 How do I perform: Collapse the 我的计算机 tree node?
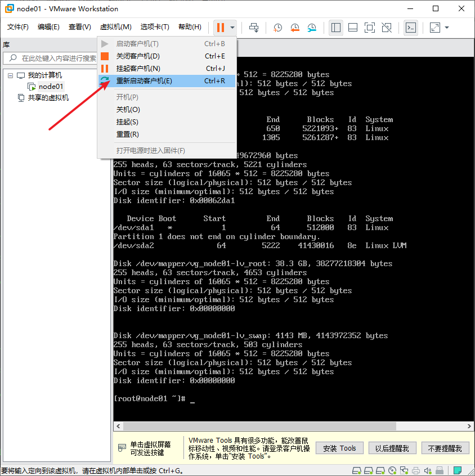(x=10, y=75)
